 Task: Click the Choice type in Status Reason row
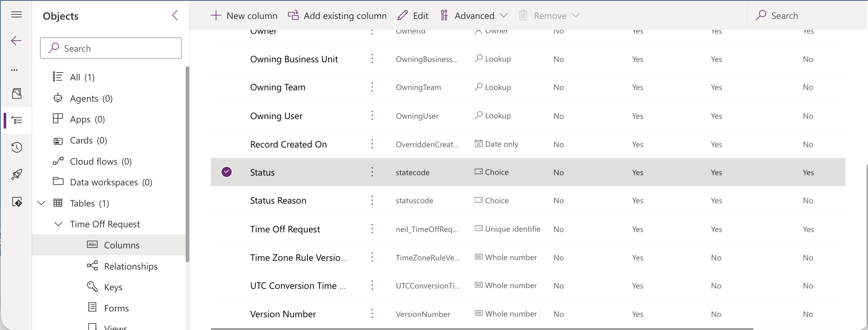pos(492,200)
